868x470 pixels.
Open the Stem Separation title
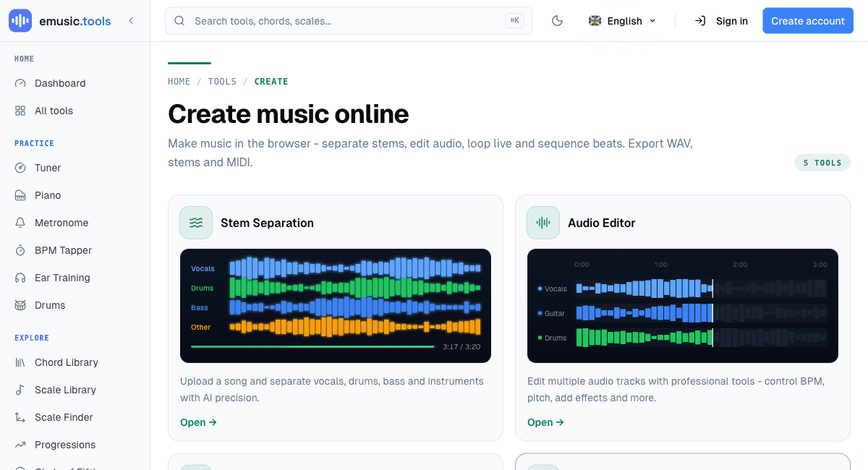267,223
